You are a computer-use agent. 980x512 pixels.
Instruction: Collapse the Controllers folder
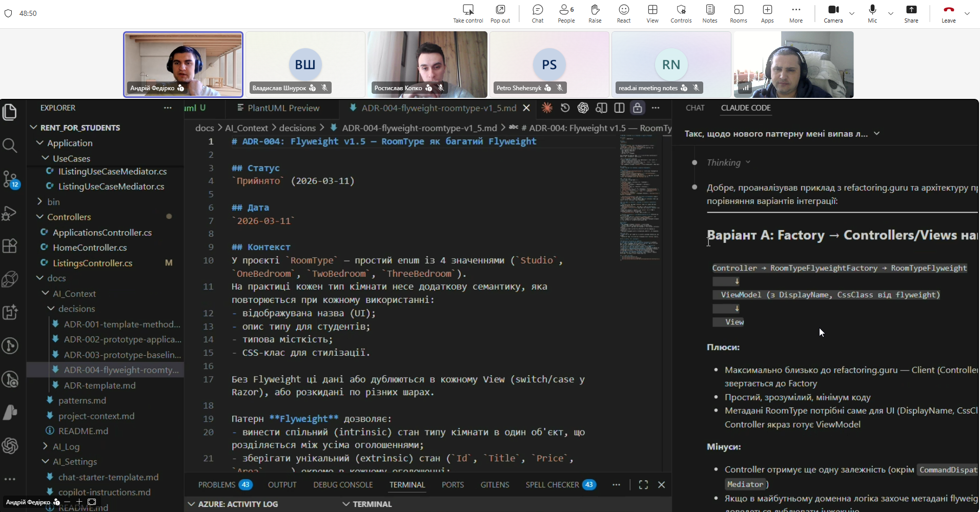pos(69,217)
